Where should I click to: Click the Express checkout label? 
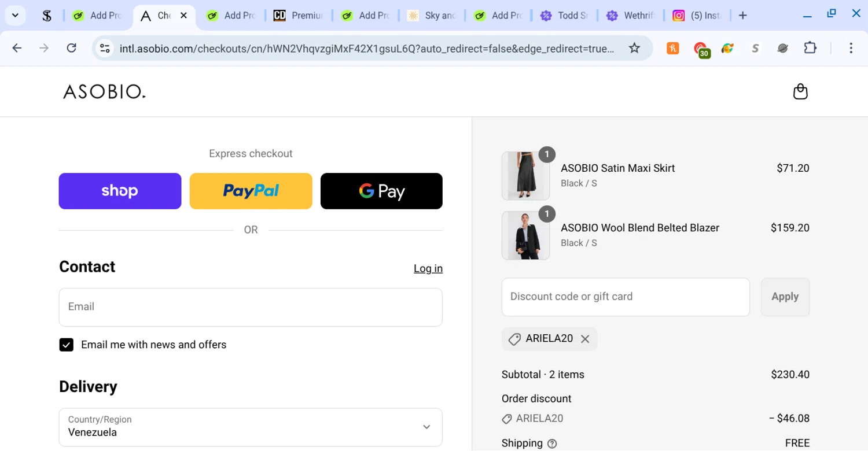[251, 154]
